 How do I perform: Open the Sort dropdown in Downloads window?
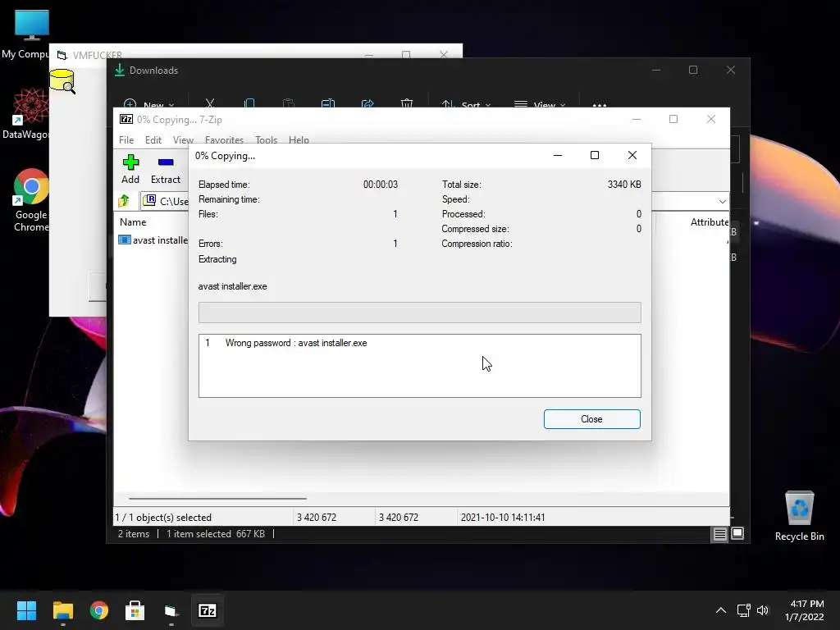click(x=466, y=104)
